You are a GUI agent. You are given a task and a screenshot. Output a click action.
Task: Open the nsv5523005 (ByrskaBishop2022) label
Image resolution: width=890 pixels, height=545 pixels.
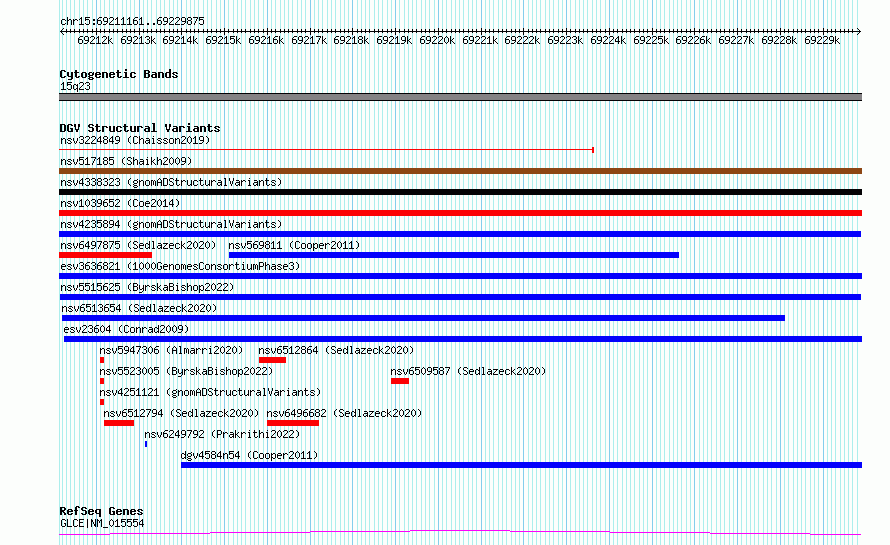point(186,371)
